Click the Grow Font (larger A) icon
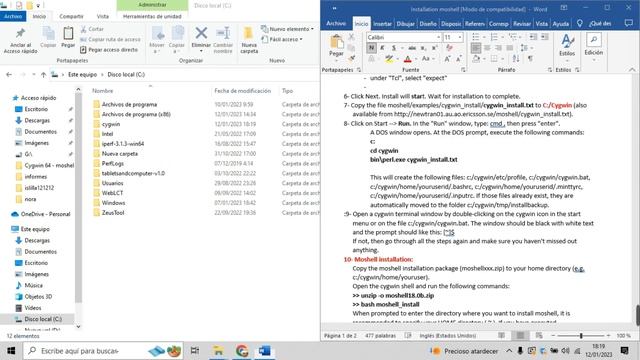Image resolution: width=640 pixels, height=360 pixels. (x=447, y=59)
